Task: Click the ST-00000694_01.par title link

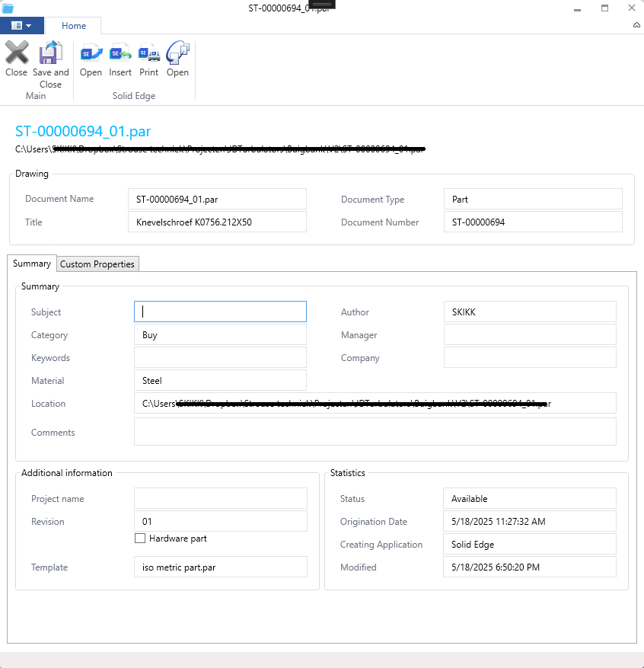Action: pyautogui.click(x=82, y=131)
